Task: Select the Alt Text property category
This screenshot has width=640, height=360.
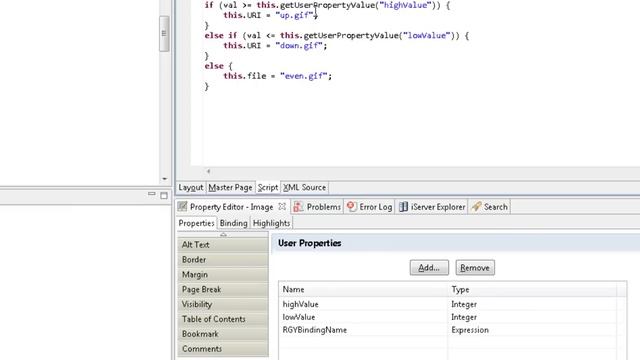Action: click(x=223, y=244)
